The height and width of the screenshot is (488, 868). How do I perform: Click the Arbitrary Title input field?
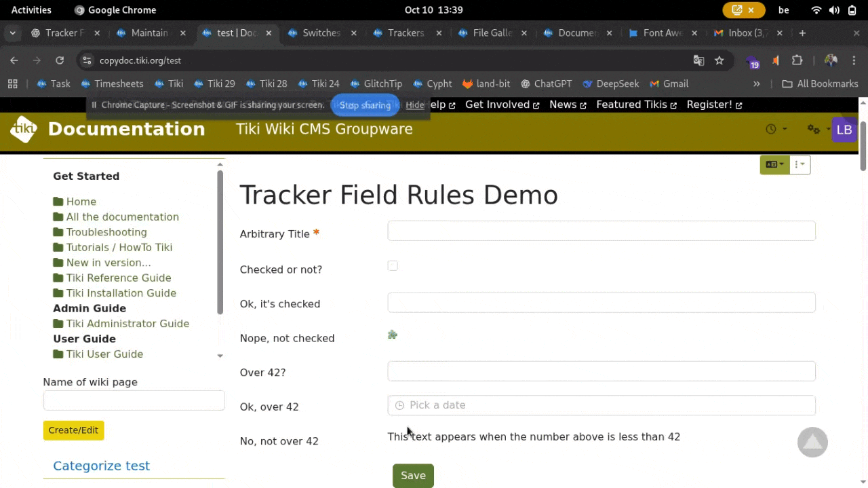coord(601,231)
